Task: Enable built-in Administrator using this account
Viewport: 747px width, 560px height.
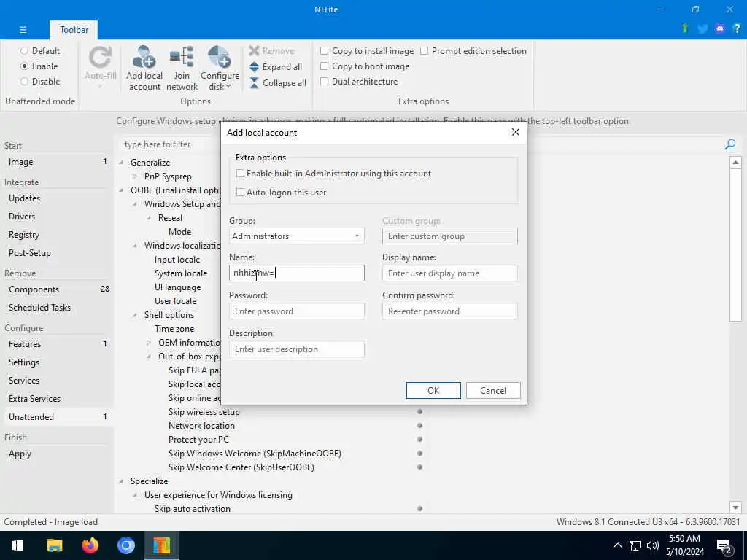Action: pyautogui.click(x=240, y=174)
